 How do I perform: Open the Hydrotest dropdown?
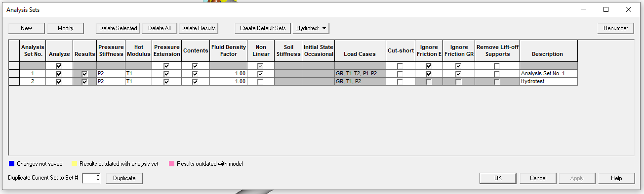(311, 28)
